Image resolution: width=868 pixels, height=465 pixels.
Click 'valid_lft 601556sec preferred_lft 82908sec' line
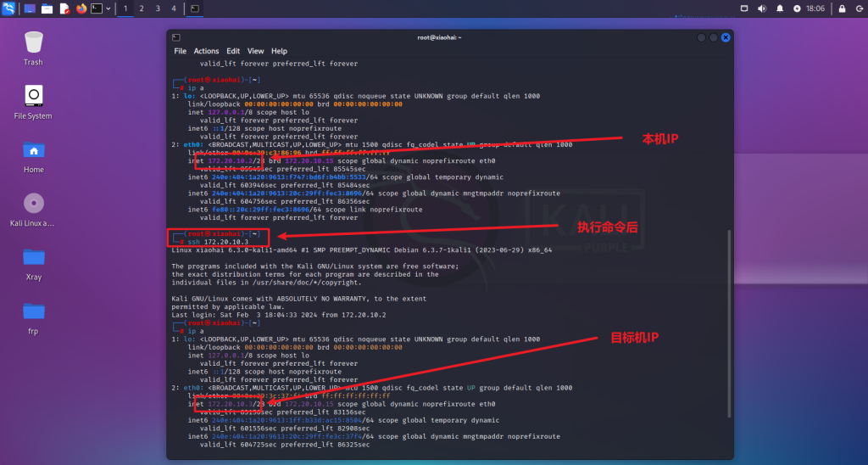pyautogui.click(x=285, y=429)
